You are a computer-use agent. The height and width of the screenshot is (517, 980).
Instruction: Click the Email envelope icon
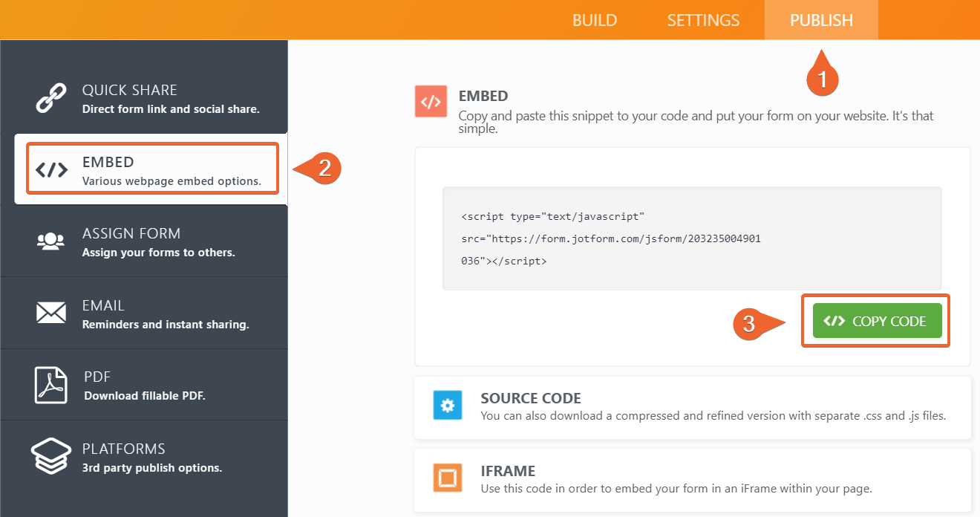point(50,312)
